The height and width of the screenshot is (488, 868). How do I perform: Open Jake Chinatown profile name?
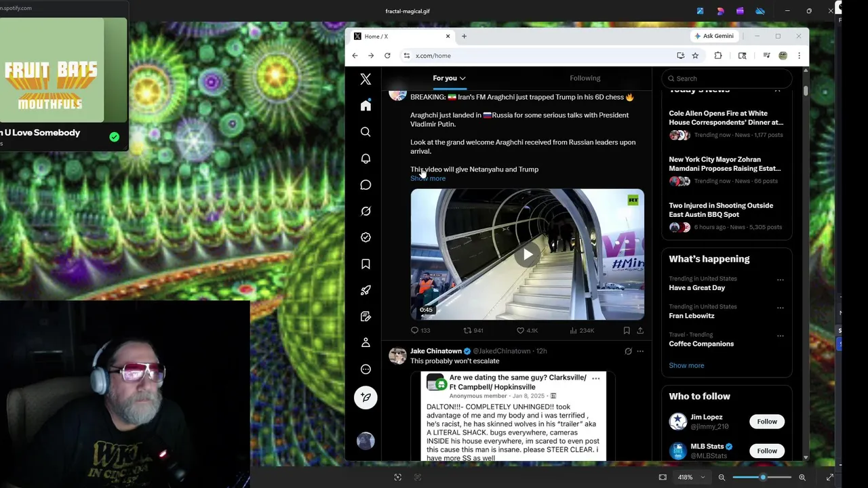click(x=435, y=351)
